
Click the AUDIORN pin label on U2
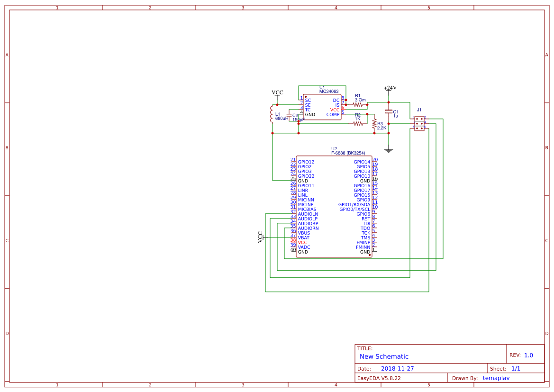tap(308, 228)
